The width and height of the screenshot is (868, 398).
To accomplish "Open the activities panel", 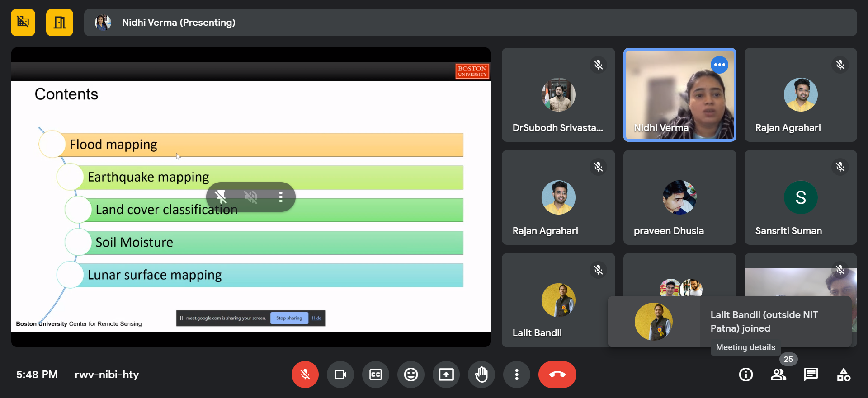I will point(843,375).
